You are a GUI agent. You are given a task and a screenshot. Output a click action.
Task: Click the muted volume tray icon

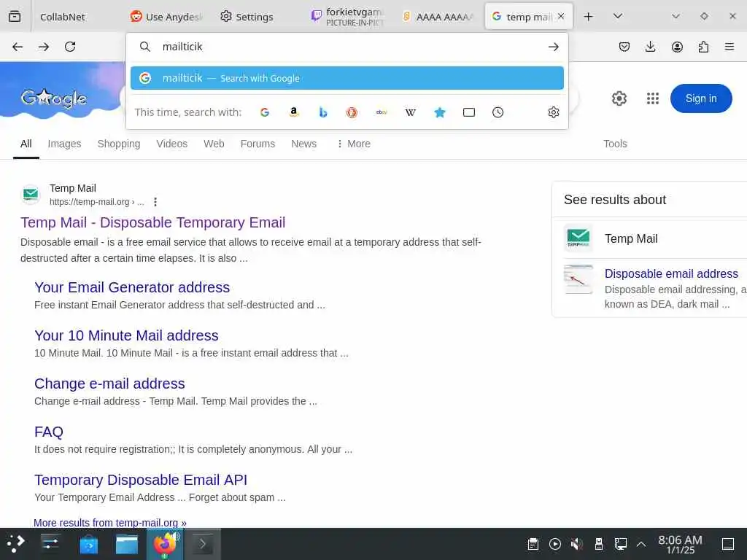pyautogui.click(x=576, y=544)
